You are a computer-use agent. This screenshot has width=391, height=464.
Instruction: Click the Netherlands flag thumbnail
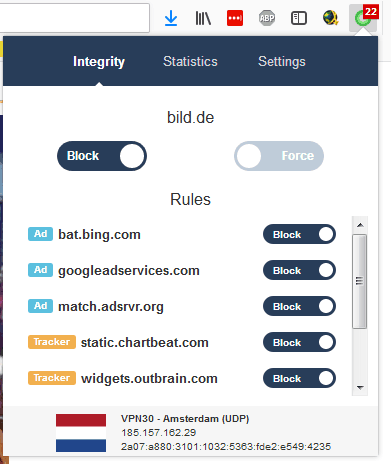tap(81, 433)
